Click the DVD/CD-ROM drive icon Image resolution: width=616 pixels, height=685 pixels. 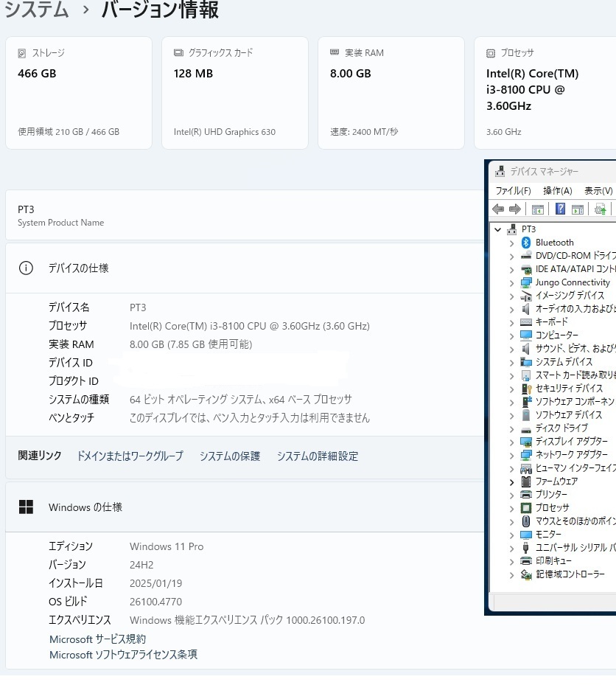tap(526, 256)
